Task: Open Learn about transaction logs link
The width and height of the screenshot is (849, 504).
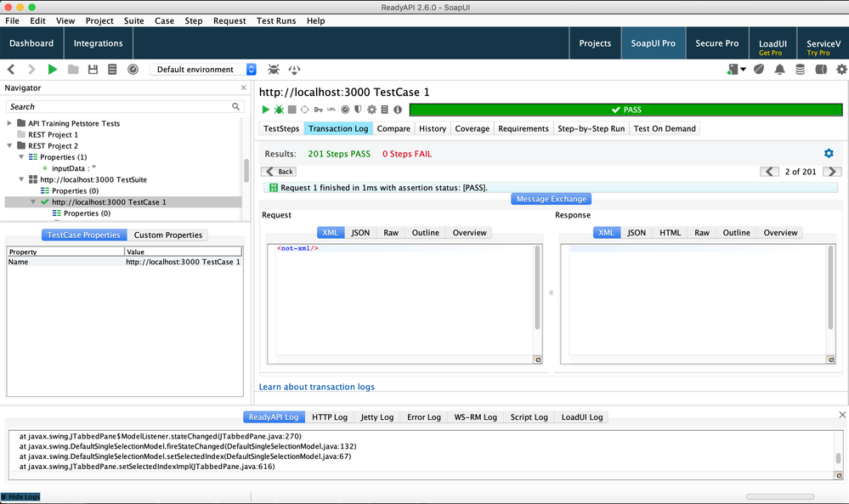Action: pyautogui.click(x=316, y=387)
